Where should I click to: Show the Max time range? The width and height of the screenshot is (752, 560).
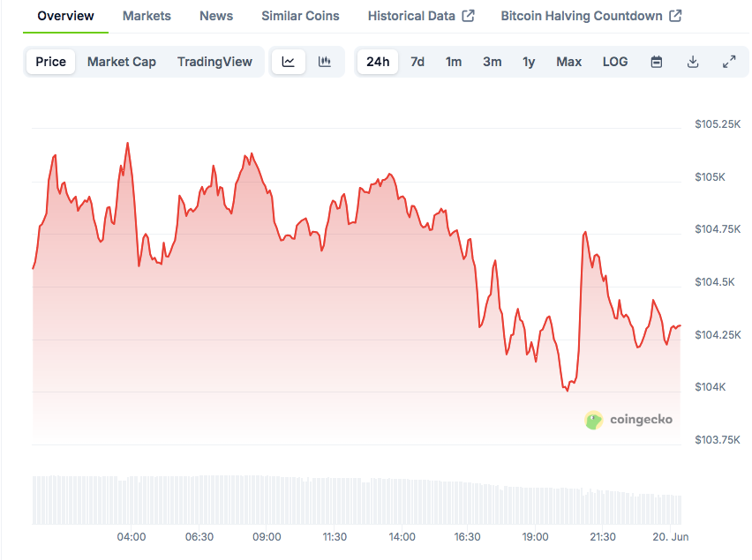[x=568, y=62]
